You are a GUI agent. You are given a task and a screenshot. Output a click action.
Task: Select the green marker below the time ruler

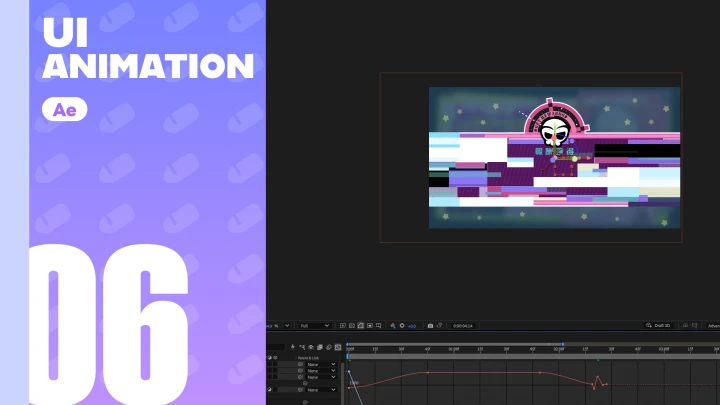coord(598,360)
